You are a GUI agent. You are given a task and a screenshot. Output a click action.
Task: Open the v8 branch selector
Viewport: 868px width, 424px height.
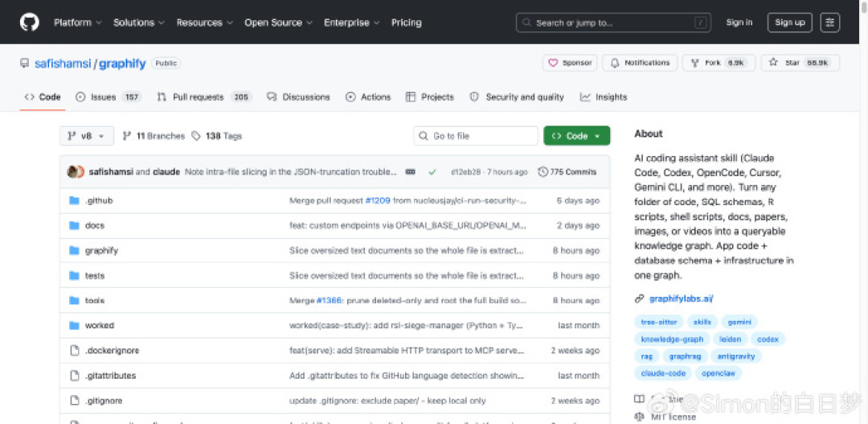point(87,136)
